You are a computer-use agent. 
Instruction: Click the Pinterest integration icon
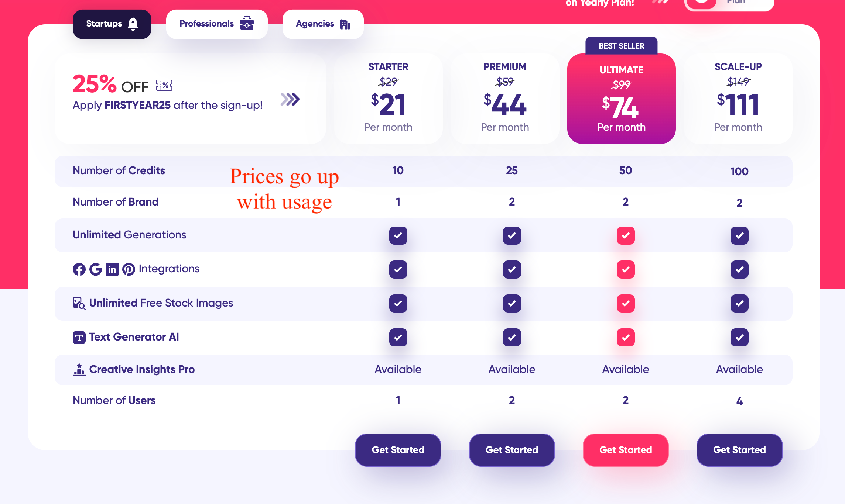tap(129, 269)
